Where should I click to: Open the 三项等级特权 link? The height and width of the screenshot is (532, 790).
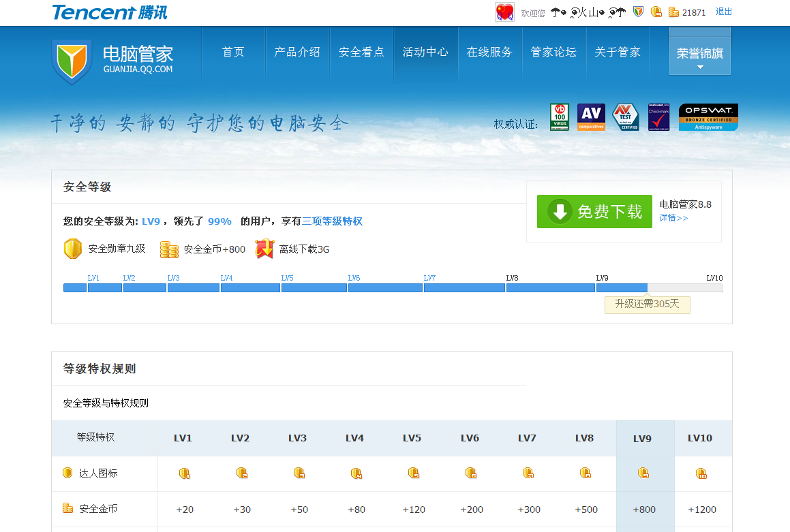click(332, 221)
